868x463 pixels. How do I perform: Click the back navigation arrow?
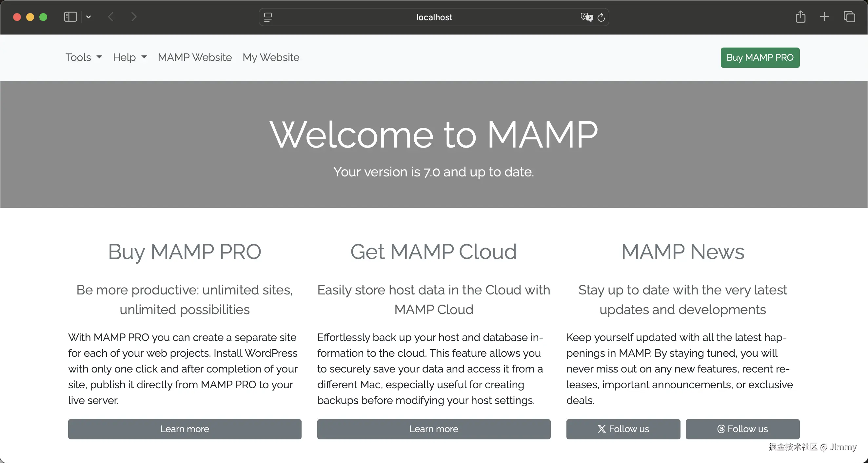pyautogui.click(x=111, y=17)
